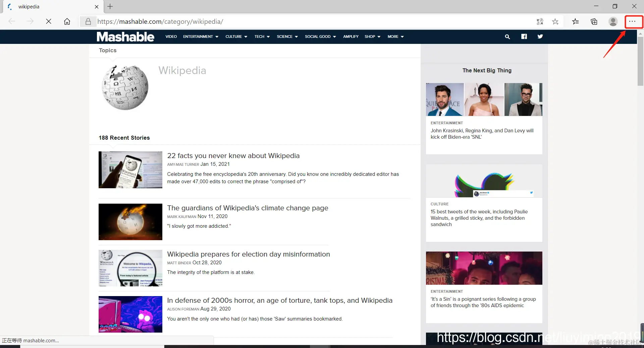The width and height of the screenshot is (644, 348).
Task: Open browser collections
Action: 594,22
